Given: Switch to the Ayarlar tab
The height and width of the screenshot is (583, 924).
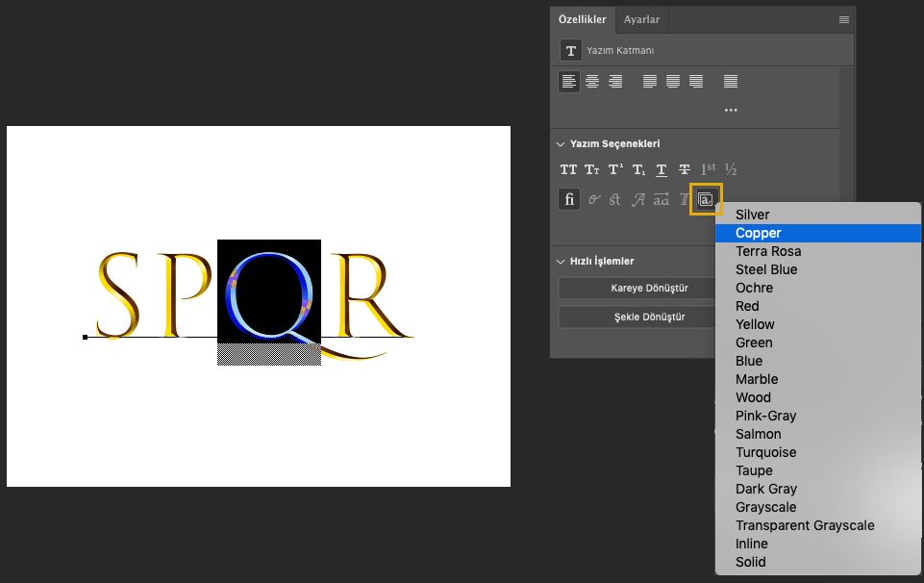Looking at the screenshot, I should pos(641,19).
